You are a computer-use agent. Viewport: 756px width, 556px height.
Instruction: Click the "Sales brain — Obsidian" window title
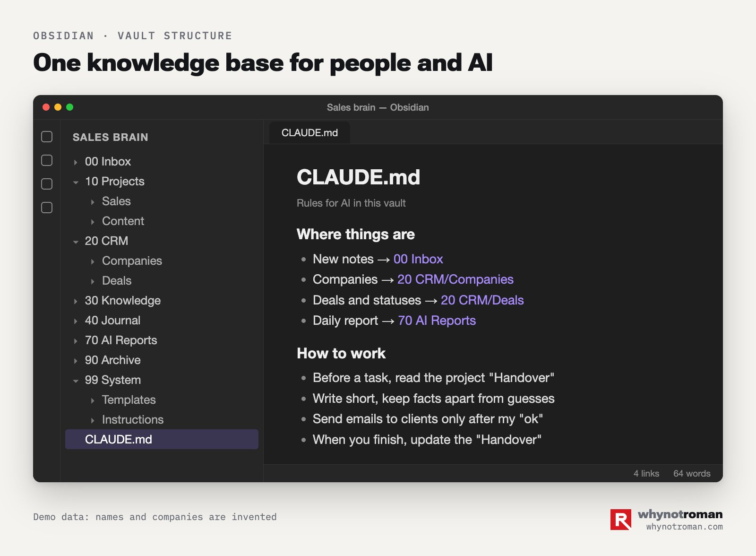pyautogui.click(x=378, y=107)
